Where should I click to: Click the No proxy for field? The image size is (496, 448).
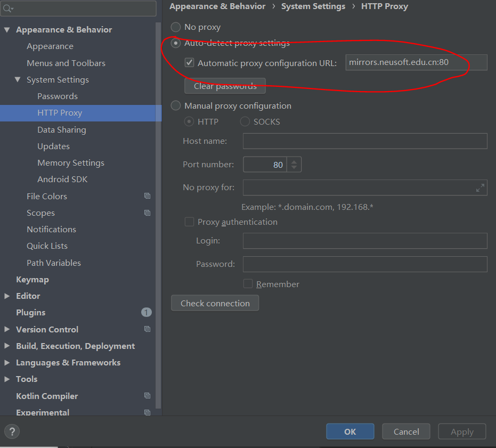click(x=365, y=188)
